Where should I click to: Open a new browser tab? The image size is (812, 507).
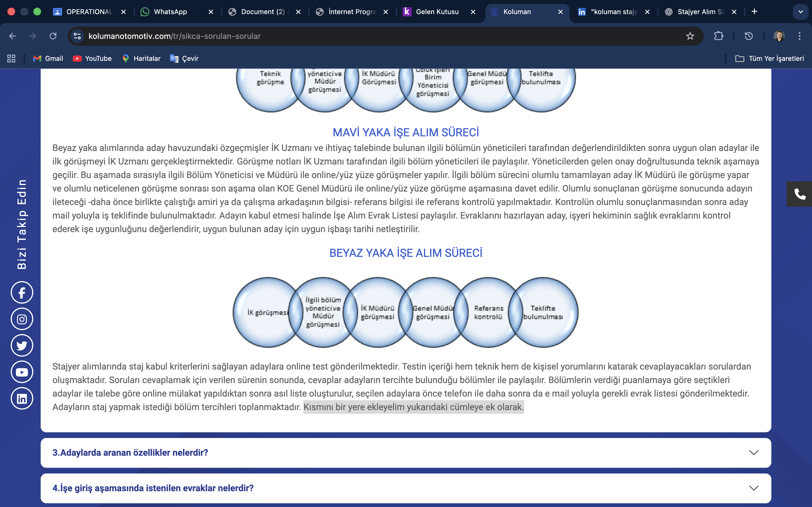click(754, 12)
